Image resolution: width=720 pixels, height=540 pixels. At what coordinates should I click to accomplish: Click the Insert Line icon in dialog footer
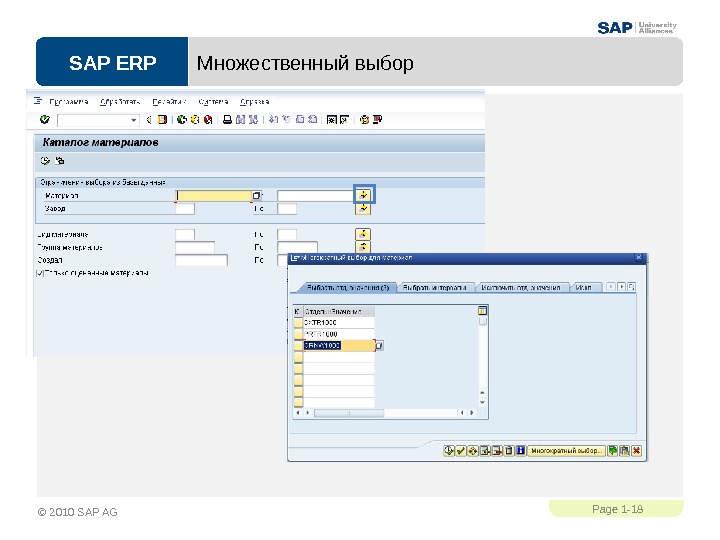[485, 451]
